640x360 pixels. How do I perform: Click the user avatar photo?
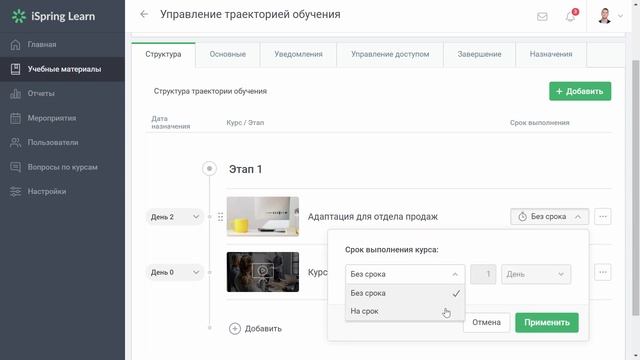pyautogui.click(x=604, y=16)
